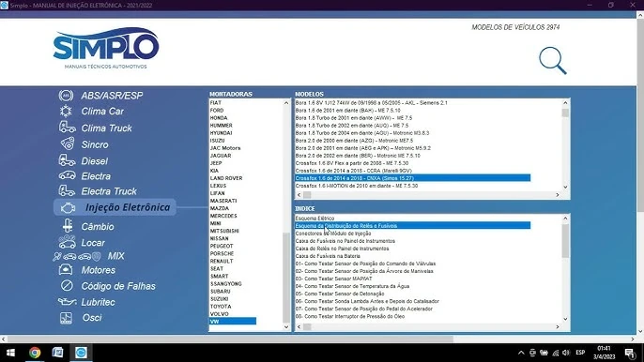Viewport: 644px width, 362px height.
Task: Show hidden system tray icons chevron
Action: tap(521, 353)
